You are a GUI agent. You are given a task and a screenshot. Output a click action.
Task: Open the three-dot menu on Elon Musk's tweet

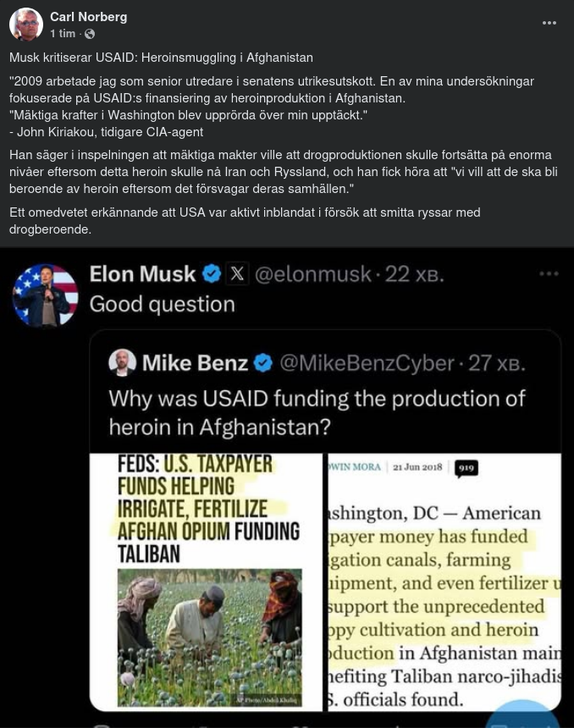coord(549,273)
